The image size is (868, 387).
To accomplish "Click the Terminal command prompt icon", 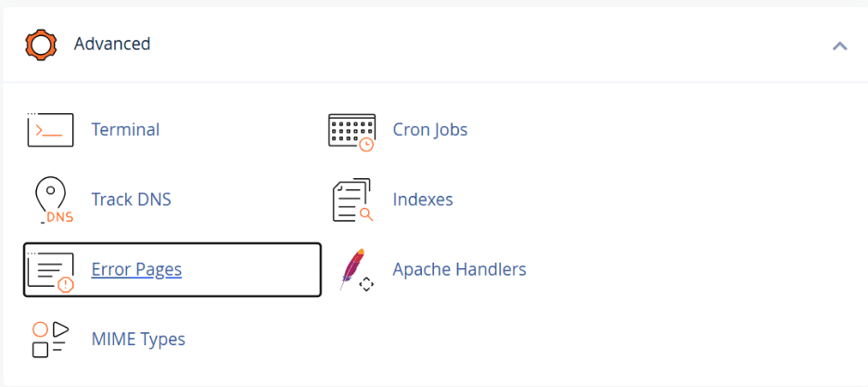I will (x=50, y=130).
